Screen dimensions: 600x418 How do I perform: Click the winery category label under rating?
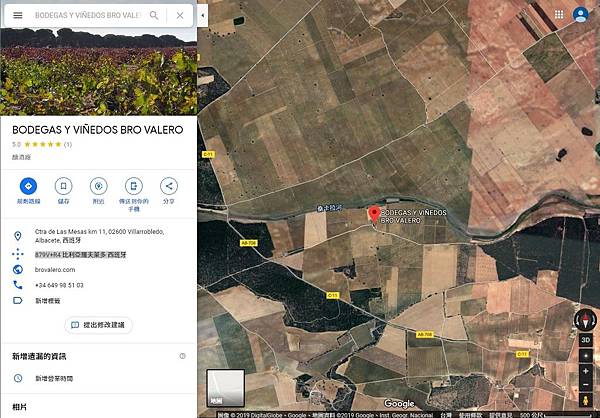21,157
